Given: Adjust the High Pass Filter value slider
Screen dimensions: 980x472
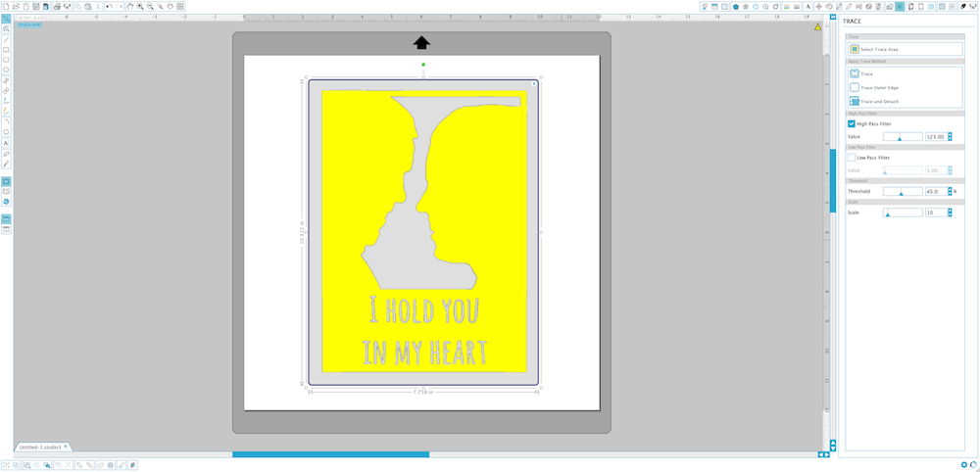Looking at the screenshot, I should (x=903, y=137).
